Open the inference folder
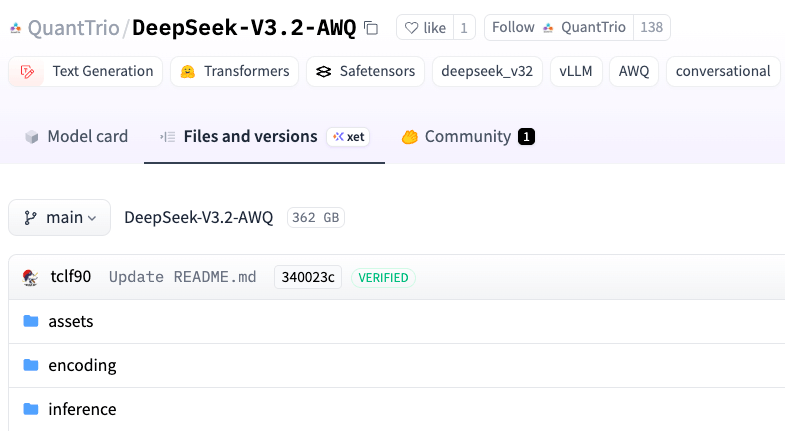785x431 pixels. (x=82, y=409)
